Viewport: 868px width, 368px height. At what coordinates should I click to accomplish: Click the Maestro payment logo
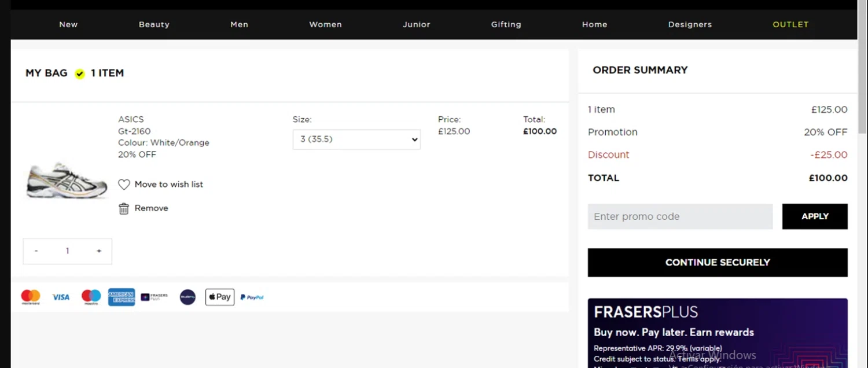91,297
